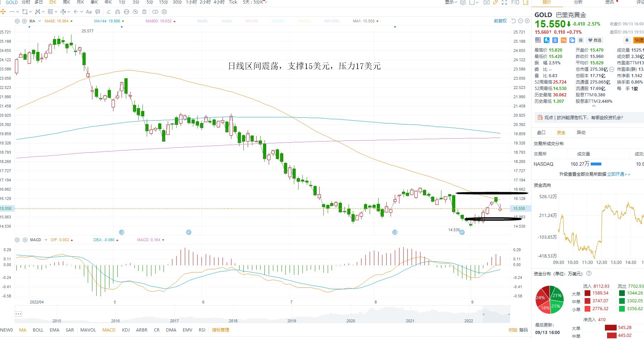Open the 前复权 adjustment selector

(x=500, y=21)
